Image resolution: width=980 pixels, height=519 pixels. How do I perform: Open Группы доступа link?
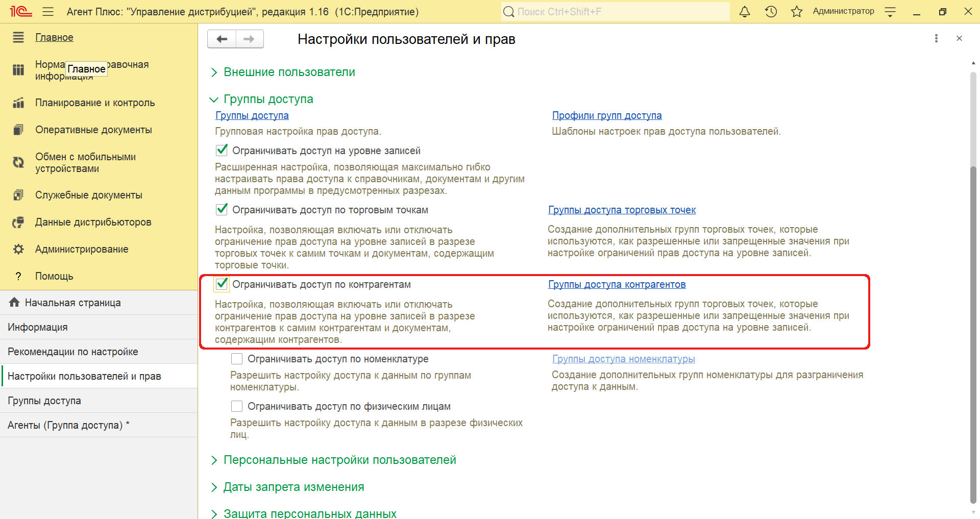[252, 115]
